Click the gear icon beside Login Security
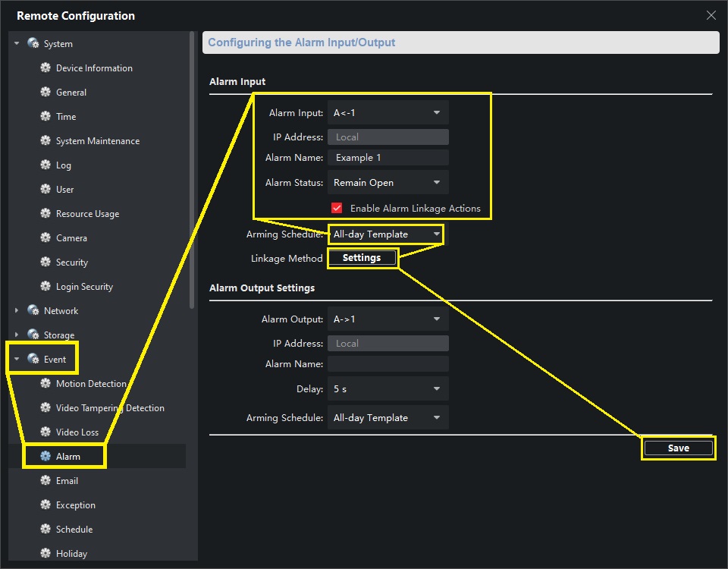728x569 pixels. [x=45, y=287]
